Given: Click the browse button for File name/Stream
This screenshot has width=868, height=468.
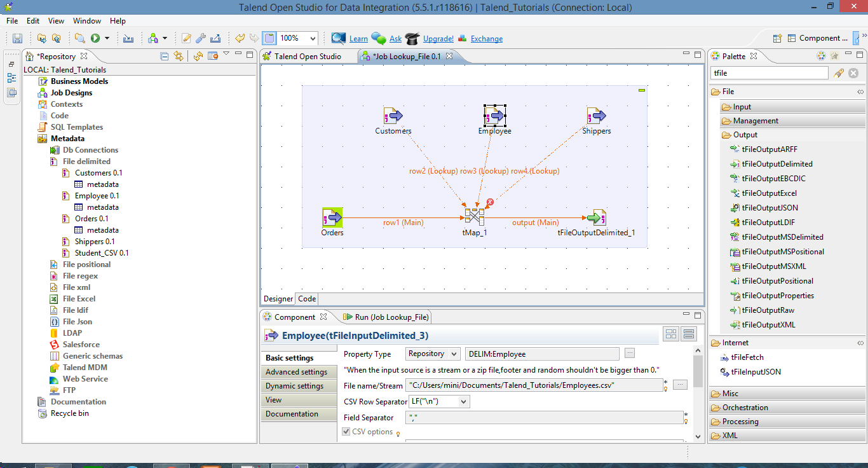Looking at the screenshot, I should coord(680,385).
